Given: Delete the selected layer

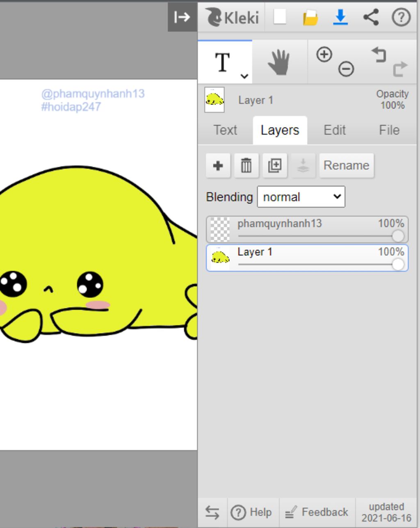Looking at the screenshot, I should point(246,165).
